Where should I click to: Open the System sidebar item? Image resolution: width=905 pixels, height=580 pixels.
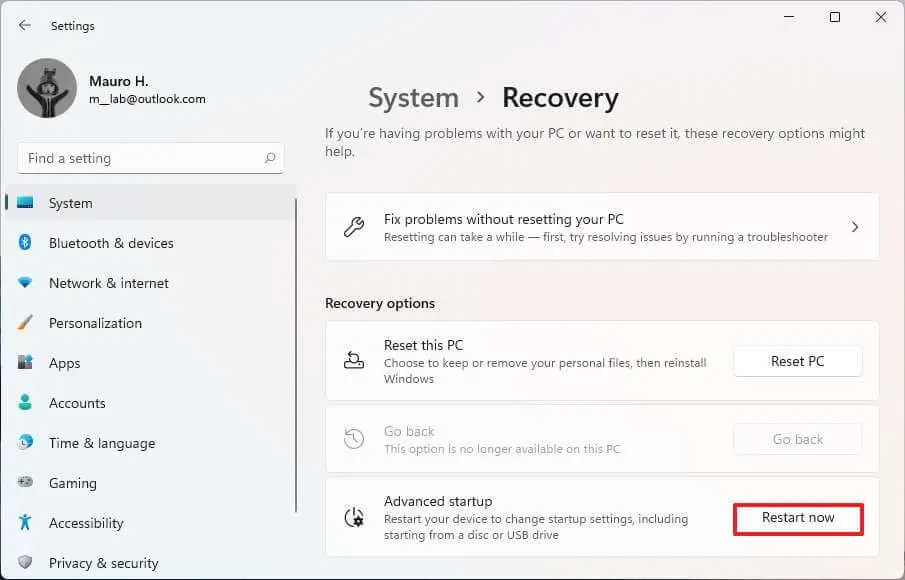pos(70,203)
